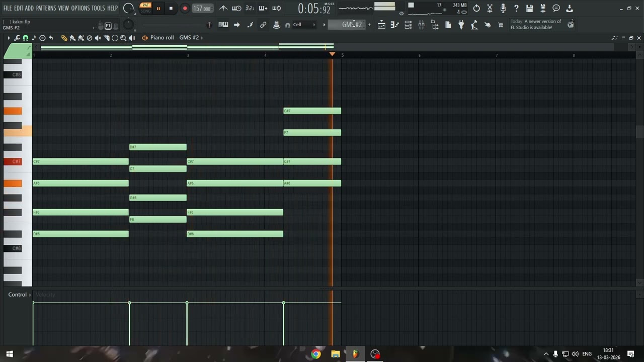Image resolution: width=644 pixels, height=362 pixels.
Task: Open FL Studio from the Windows taskbar
Action: (355, 354)
